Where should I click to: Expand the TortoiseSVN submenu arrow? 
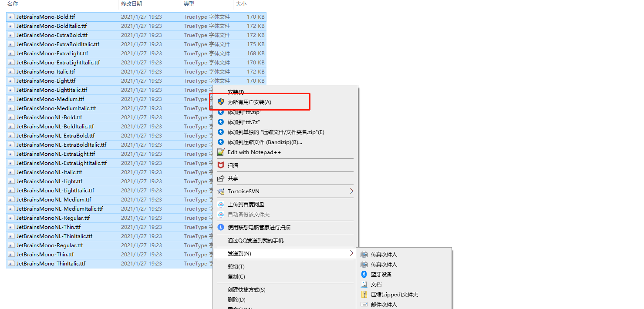click(351, 191)
